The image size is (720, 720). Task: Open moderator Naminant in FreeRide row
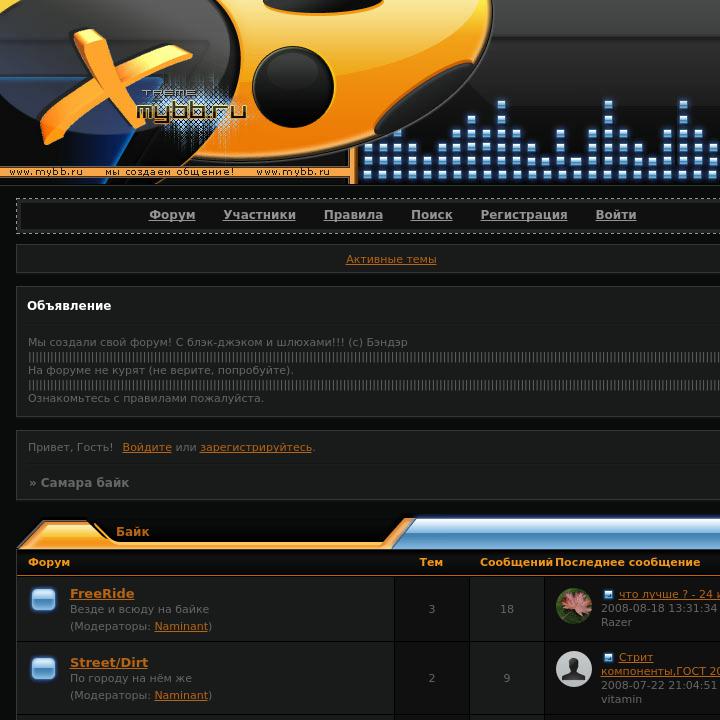point(181,626)
